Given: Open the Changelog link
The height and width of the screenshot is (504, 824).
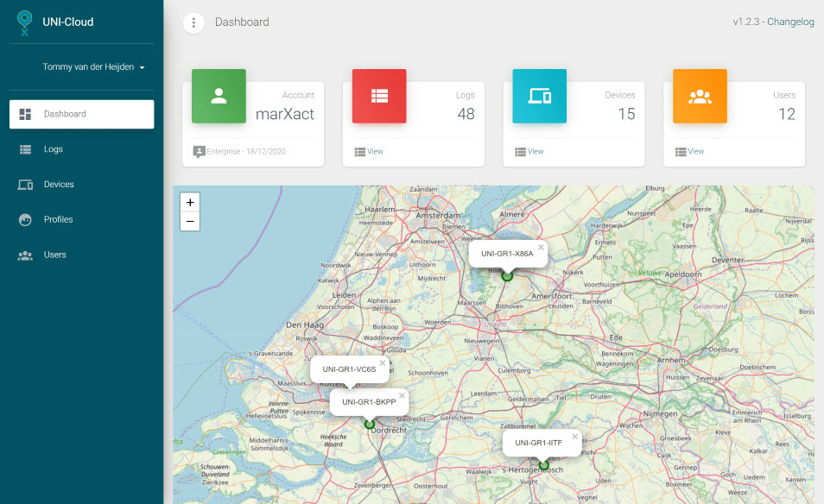Looking at the screenshot, I should 790,22.
